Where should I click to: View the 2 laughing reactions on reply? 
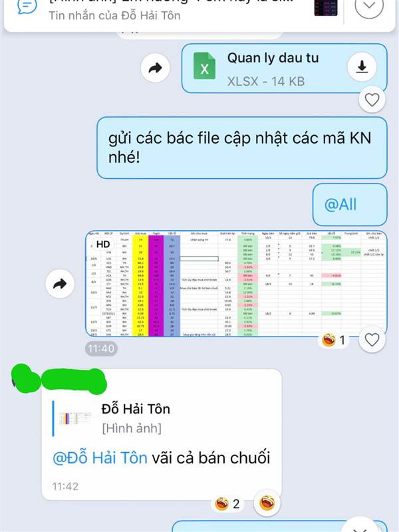pyautogui.click(x=227, y=504)
